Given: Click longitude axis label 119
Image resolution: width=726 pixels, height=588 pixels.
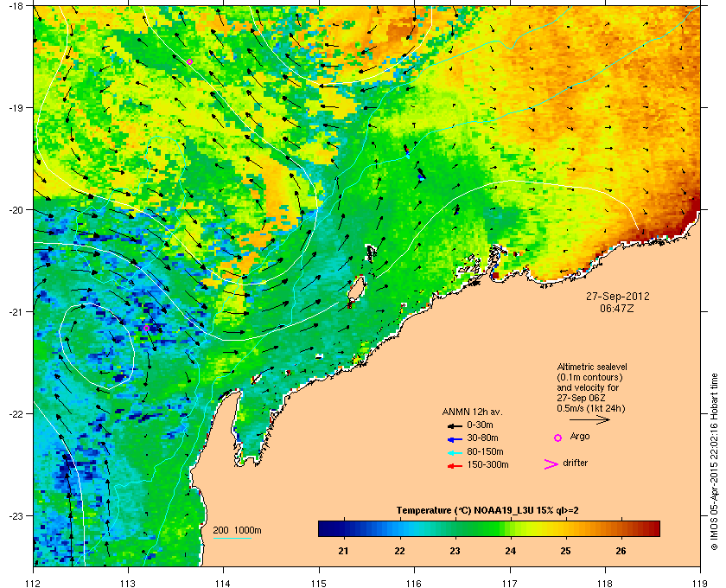Looking at the screenshot, I should pyautogui.click(x=700, y=583).
